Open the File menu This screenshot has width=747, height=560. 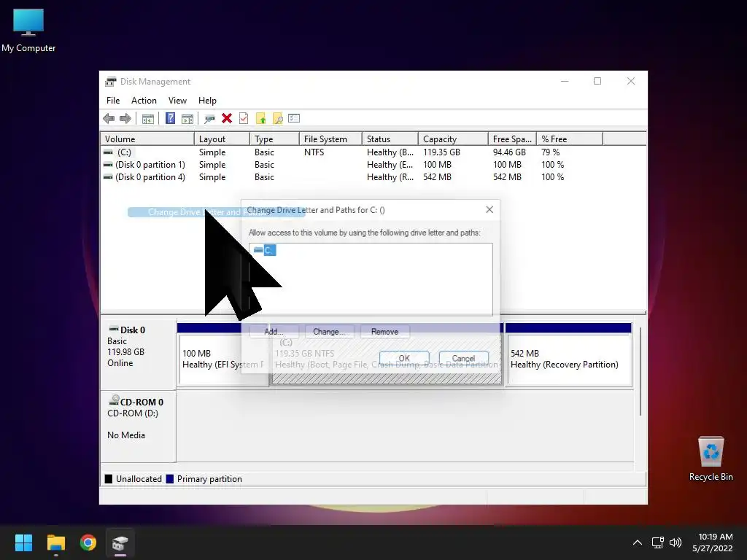[x=113, y=101]
